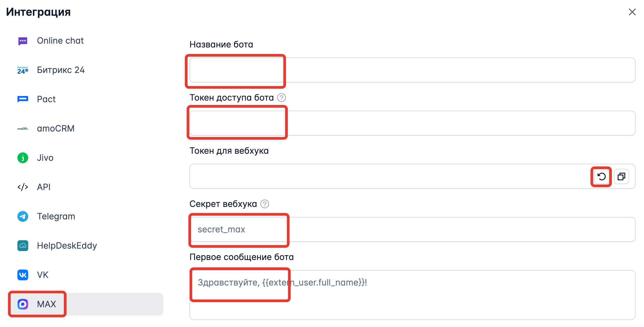Image resolution: width=644 pixels, height=327 pixels.
Task: Open the amoCRM integration tab
Action: coord(56,129)
